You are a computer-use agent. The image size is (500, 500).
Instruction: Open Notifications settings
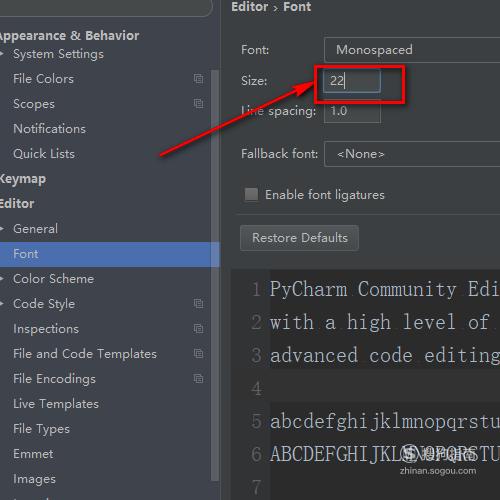coord(49,129)
